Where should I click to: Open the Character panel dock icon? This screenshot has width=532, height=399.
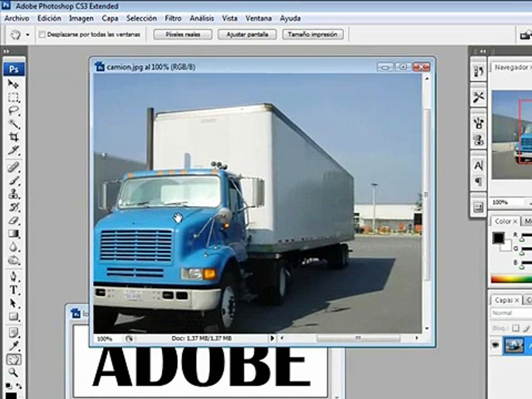478,165
